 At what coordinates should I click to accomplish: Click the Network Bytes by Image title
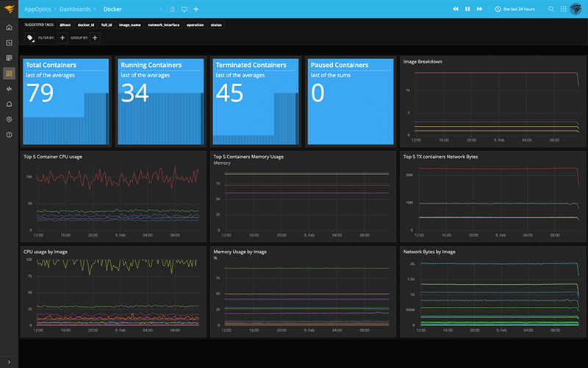click(429, 252)
